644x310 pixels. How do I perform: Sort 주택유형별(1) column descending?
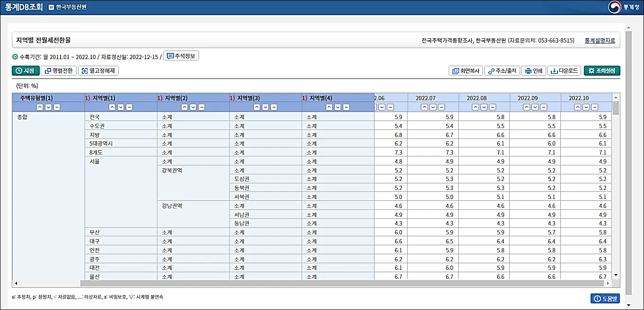click(48, 107)
